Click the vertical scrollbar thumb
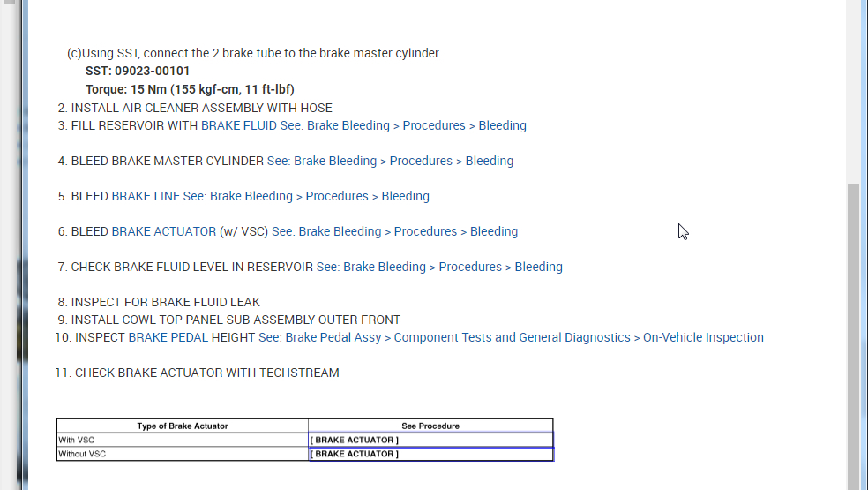Screen dimensions: 868x490 (x=853, y=335)
